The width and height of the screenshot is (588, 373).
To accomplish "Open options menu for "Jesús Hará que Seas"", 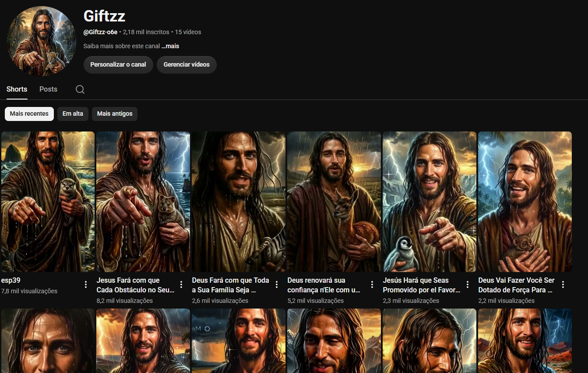I will coord(468,284).
